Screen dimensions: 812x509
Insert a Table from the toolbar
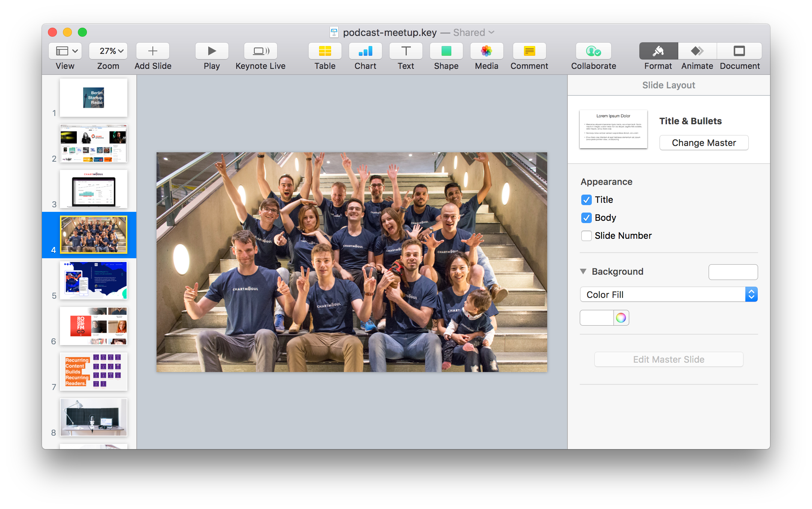coord(325,51)
